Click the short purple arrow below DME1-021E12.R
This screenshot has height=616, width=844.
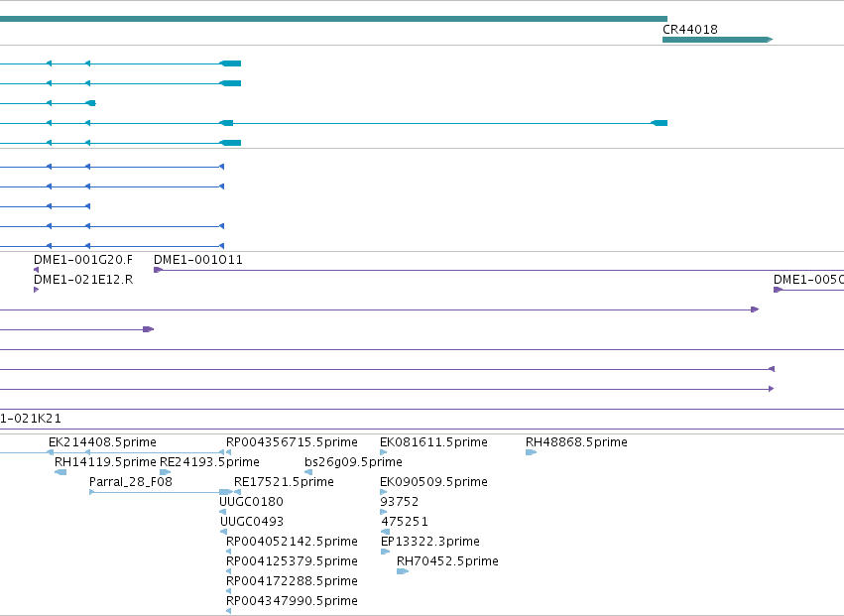(36, 290)
